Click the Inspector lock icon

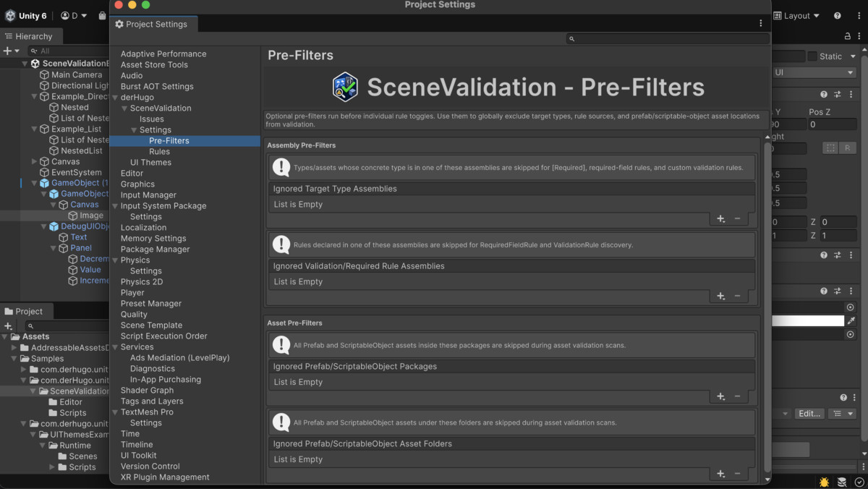[x=848, y=36]
